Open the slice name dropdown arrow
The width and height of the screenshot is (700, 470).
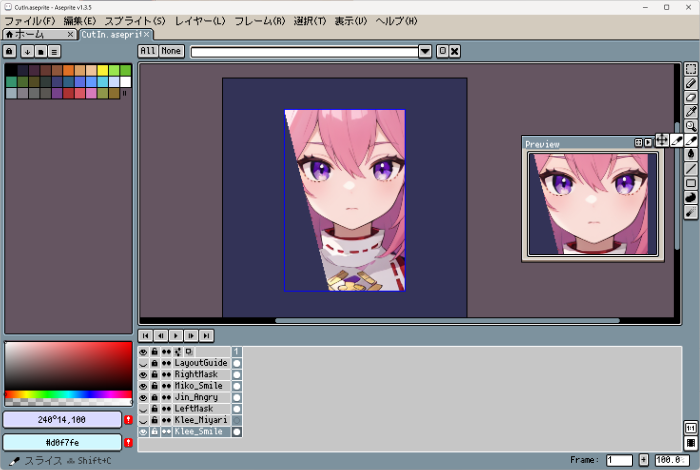(x=425, y=51)
